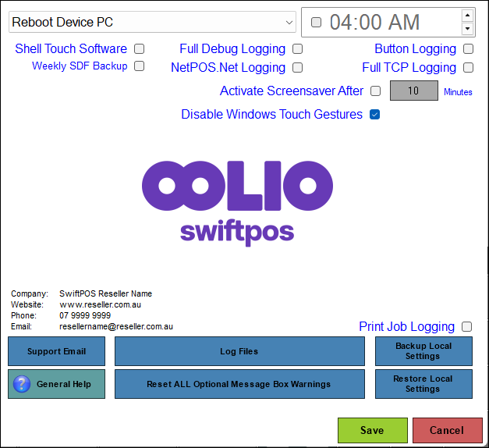
Task: Turn on Full Debug Logging
Action: click(x=297, y=48)
